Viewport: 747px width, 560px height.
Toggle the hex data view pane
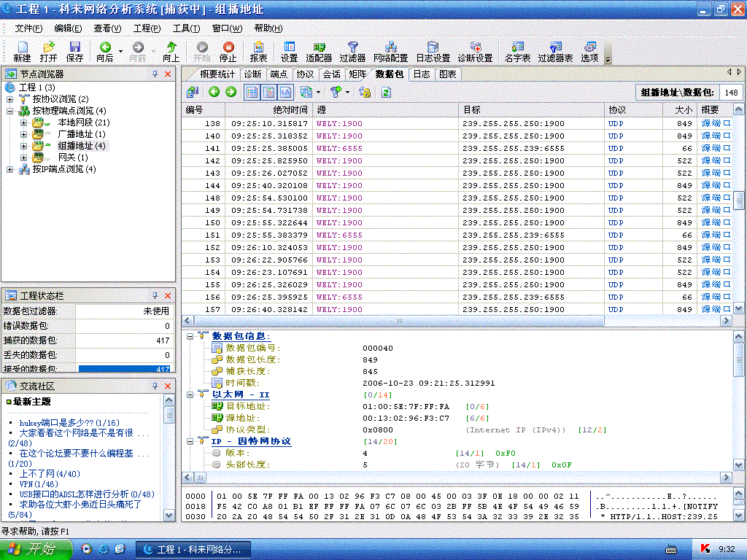[284, 92]
